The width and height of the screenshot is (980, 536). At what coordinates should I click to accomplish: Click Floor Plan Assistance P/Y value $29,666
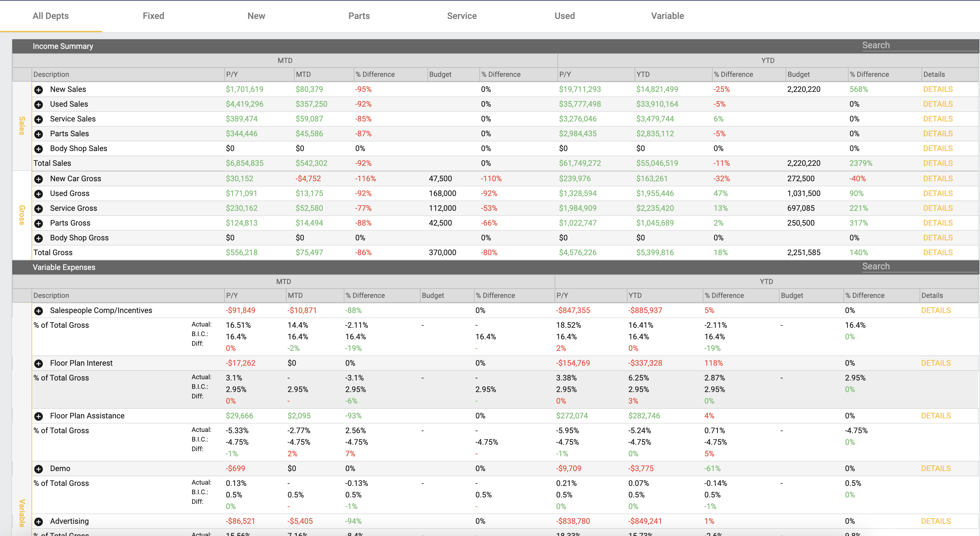pos(239,416)
